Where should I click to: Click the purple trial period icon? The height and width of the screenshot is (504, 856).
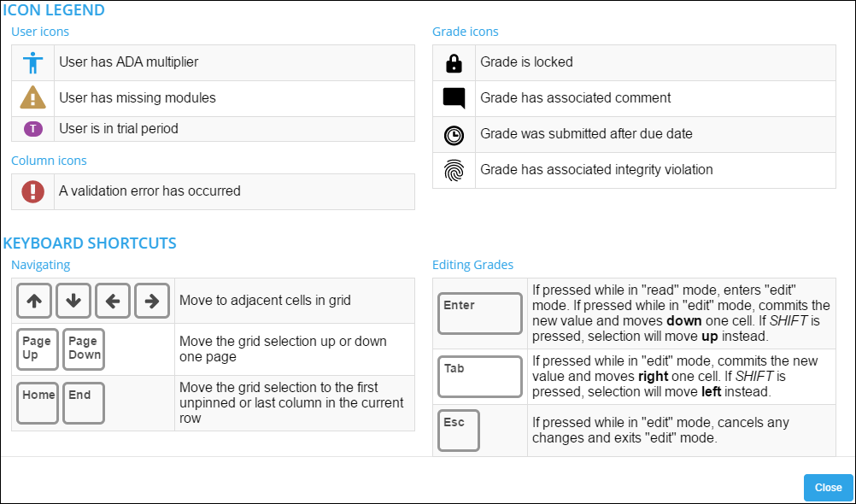tap(32, 129)
